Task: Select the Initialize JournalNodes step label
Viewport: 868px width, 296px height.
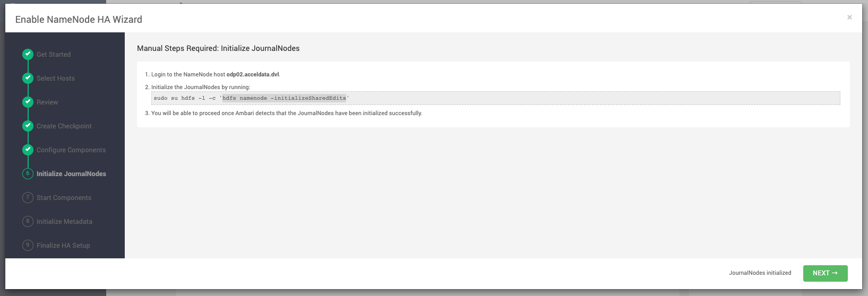Action: tap(71, 174)
